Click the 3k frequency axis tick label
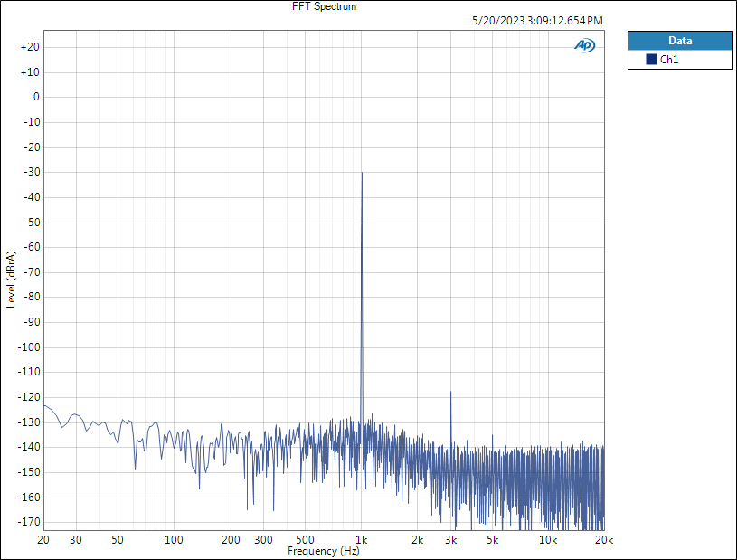This screenshot has height=560, width=737. click(450, 540)
